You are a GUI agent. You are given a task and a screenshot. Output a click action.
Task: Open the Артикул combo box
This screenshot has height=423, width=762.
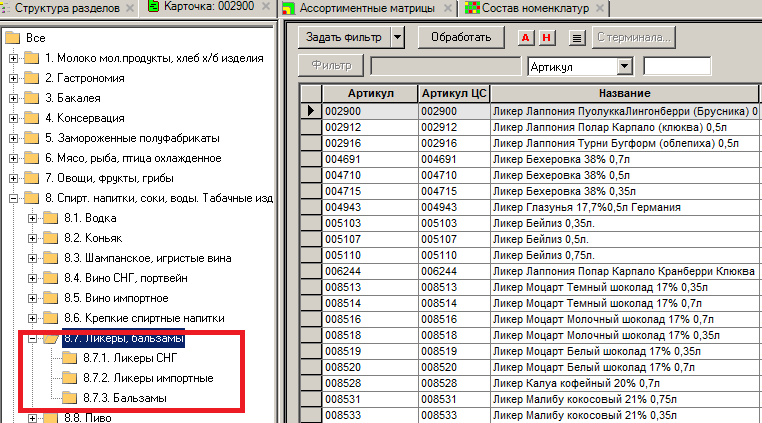pyautogui.click(x=625, y=66)
